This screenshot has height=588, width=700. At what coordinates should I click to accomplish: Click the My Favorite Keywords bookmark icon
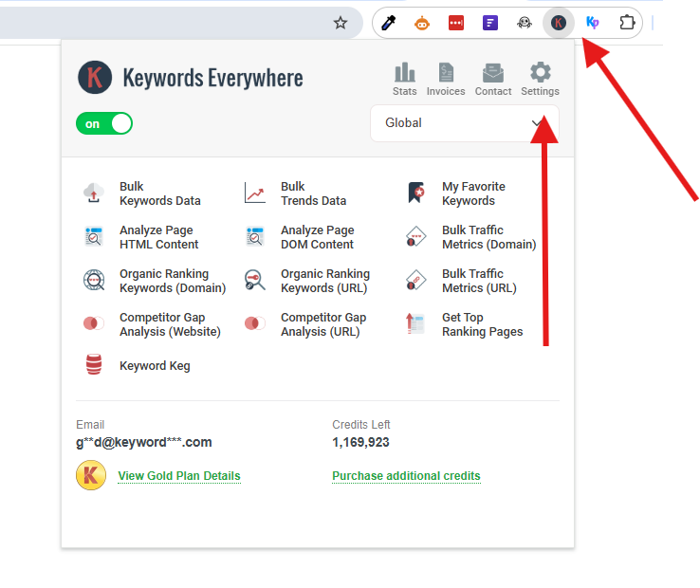click(x=416, y=193)
